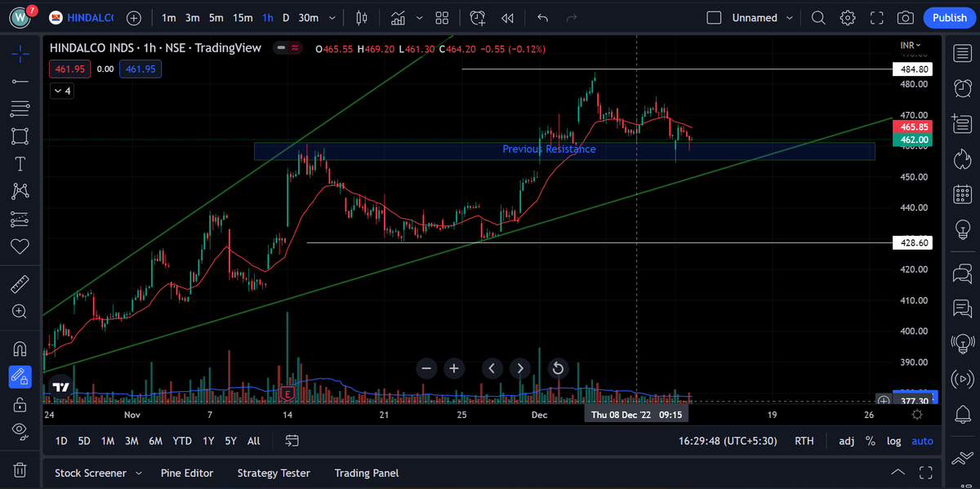Viewport: 980px width, 489px height.
Task: Open the Strategy Tester tab
Action: pos(274,473)
